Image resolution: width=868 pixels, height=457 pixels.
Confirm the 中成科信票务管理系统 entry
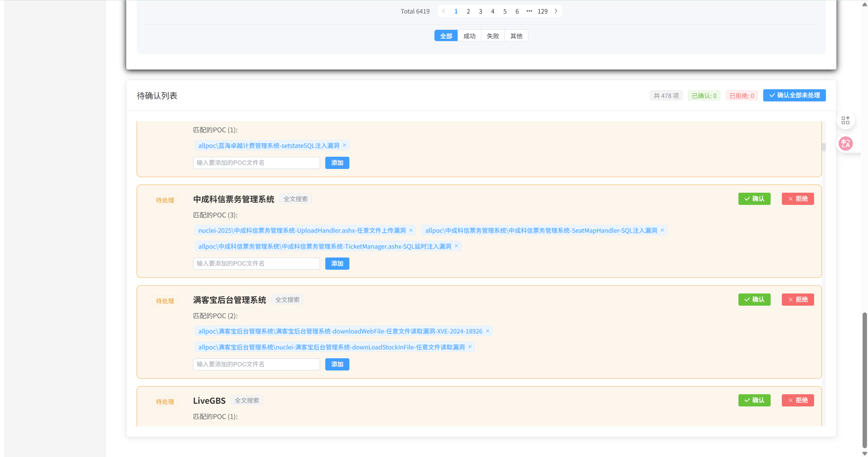pyautogui.click(x=754, y=198)
